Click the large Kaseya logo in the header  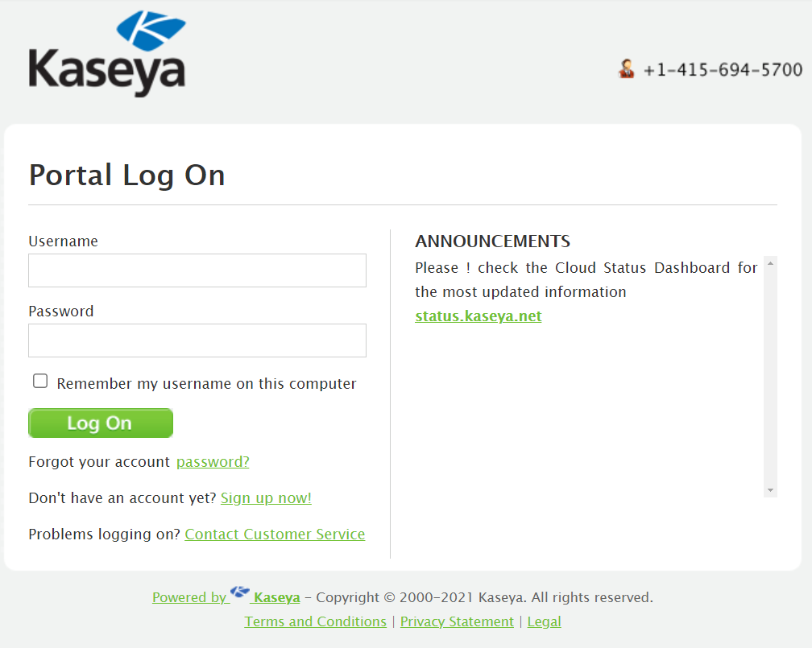pos(107,54)
